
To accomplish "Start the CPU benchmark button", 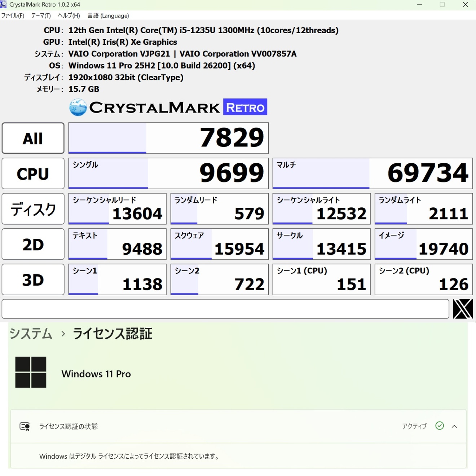I will 33,173.
